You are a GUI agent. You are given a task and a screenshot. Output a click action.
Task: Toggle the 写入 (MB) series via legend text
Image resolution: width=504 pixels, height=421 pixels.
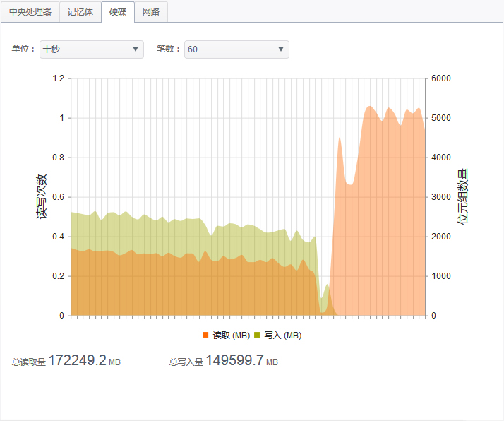(x=283, y=335)
